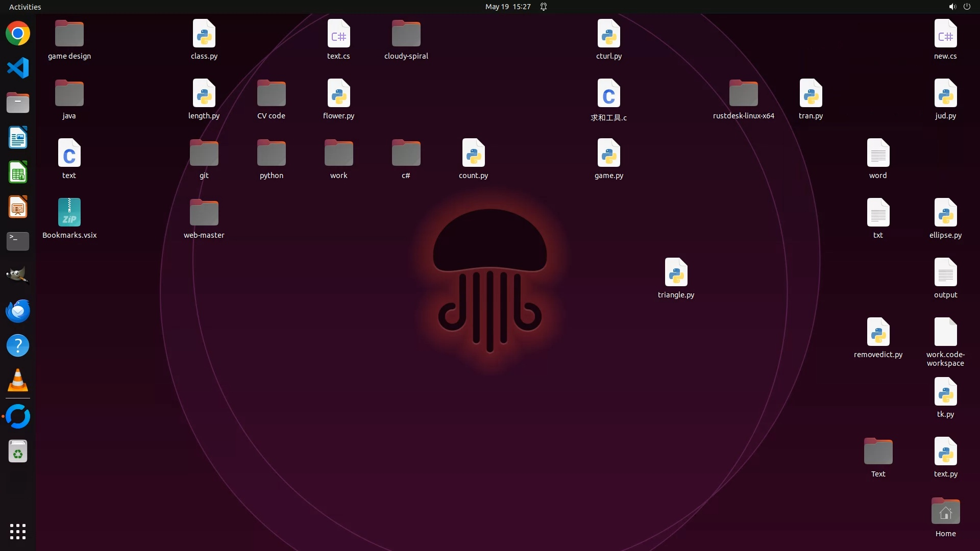
Task: Open system menu via power icon
Action: coord(967,7)
